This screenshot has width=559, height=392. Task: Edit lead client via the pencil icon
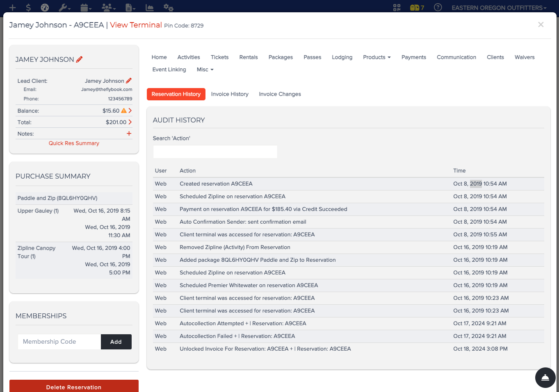tap(129, 81)
